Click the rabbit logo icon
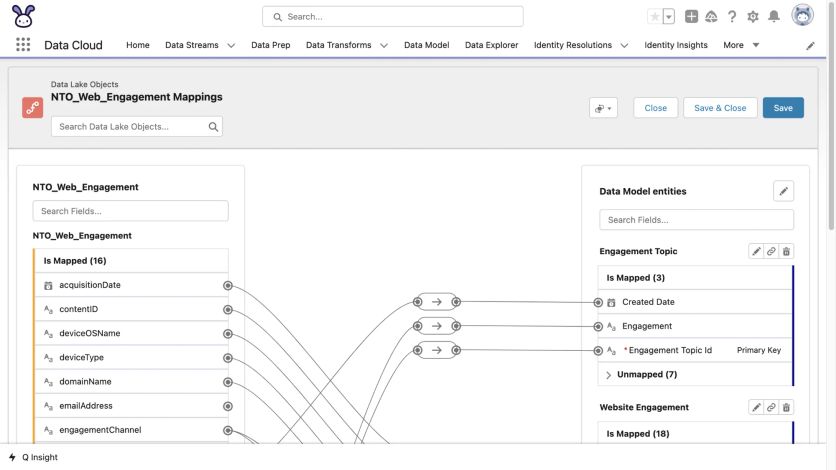This screenshot has height=470, width=836. click(x=23, y=16)
